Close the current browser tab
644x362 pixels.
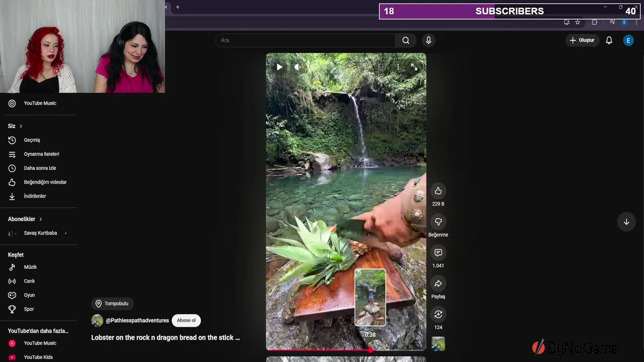click(166, 7)
